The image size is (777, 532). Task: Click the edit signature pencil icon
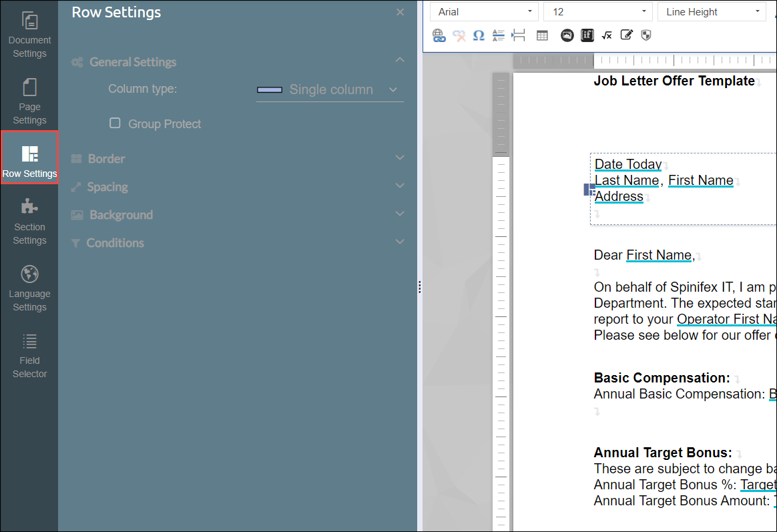click(x=626, y=35)
